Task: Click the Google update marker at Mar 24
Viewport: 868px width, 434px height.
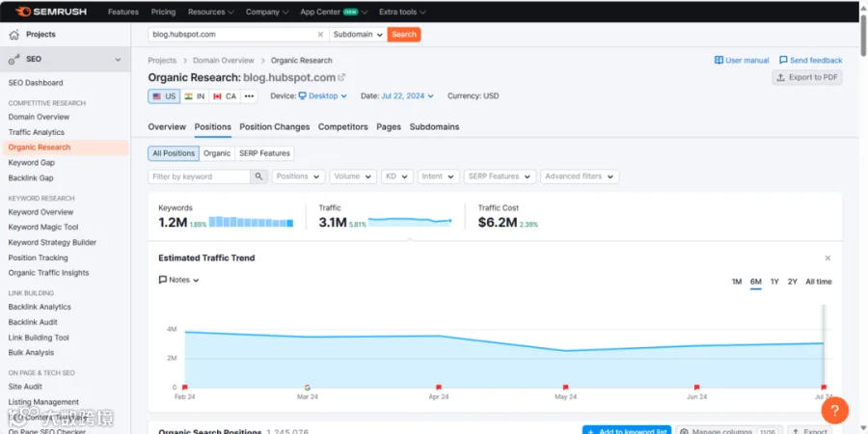Action: pos(308,388)
